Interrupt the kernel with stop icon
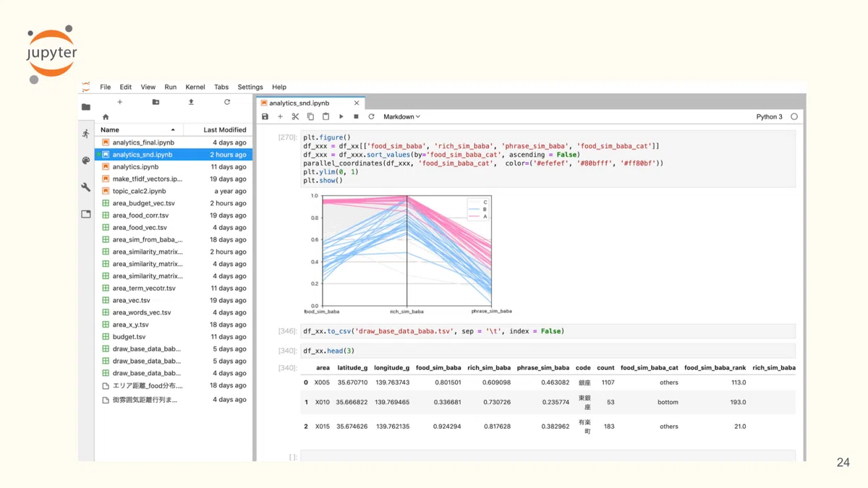Screen dimensions: 868x488 pyautogui.click(x=356, y=116)
